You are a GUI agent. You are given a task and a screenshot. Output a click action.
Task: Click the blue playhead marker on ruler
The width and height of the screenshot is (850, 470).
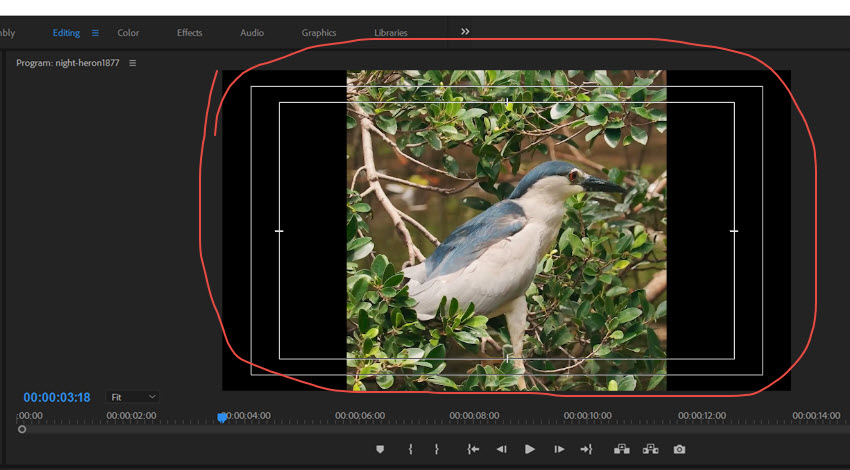tap(222, 417)
